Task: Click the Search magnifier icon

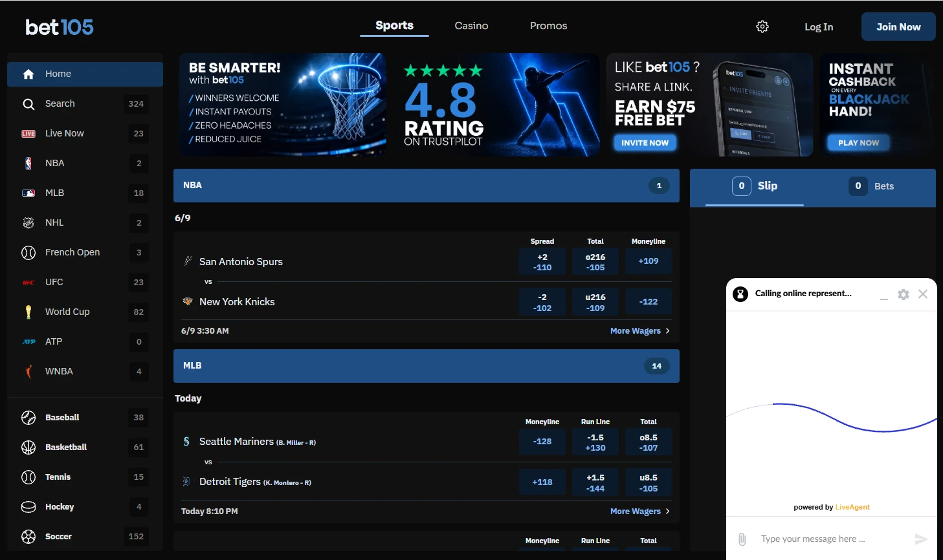Action: coord(28,104)
